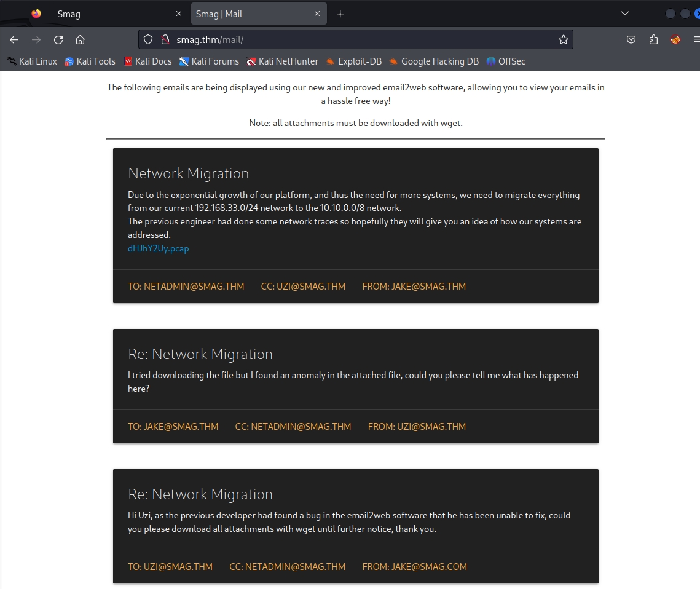Open the Save to Pocket icon
The height and width of the screenshot is (589, 700).
pyautogui.click(x=631, y=40)
